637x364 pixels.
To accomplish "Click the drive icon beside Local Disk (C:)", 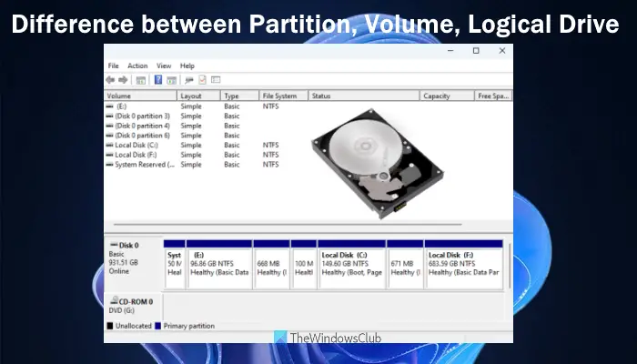I will [109, 145].
